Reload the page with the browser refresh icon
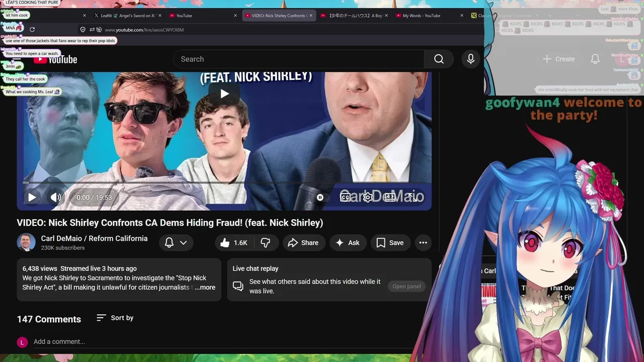The image size is (644, 362). coord(32,30)
